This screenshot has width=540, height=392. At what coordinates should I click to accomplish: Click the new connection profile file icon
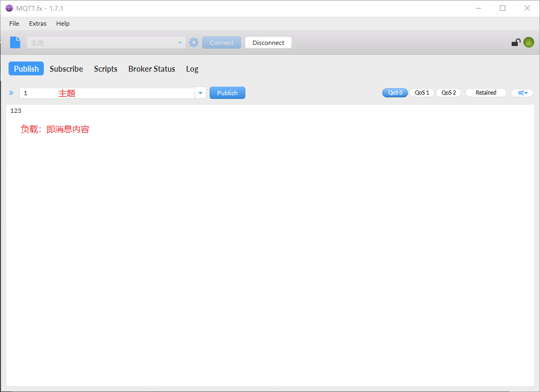tap(15, 42)
